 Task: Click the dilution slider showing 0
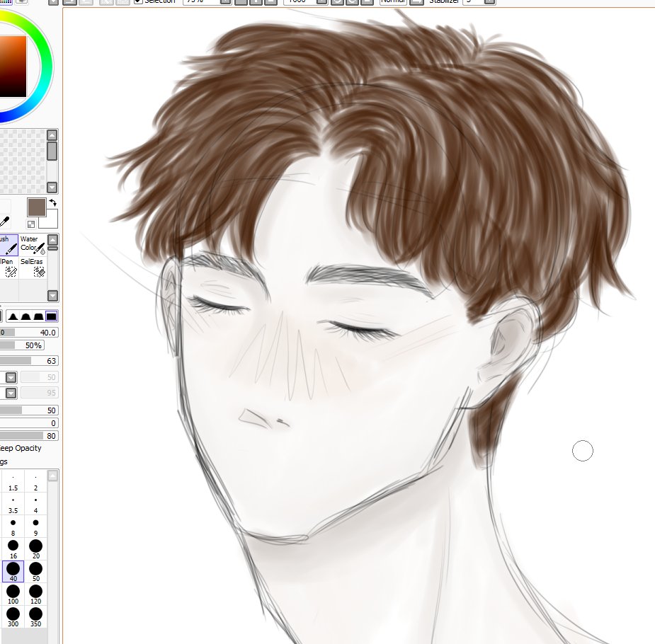tap(29, 423)
